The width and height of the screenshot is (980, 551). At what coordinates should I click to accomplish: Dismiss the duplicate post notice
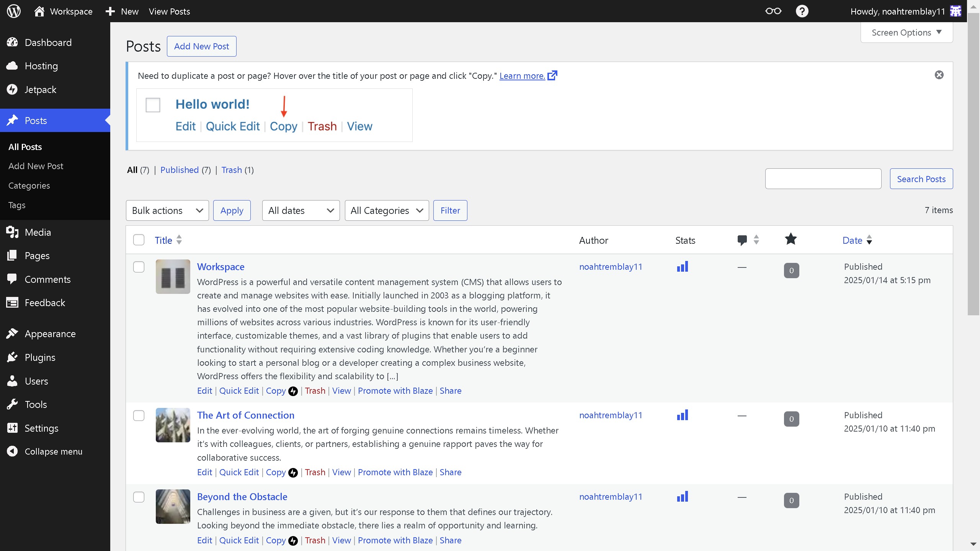coord(939,75)
